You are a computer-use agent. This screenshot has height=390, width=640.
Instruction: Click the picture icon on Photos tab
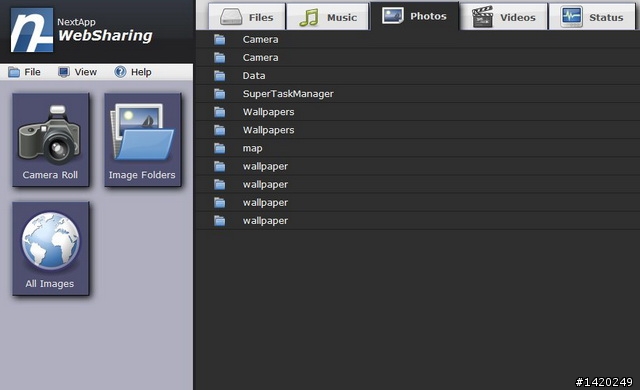click(x=393, y=16)
